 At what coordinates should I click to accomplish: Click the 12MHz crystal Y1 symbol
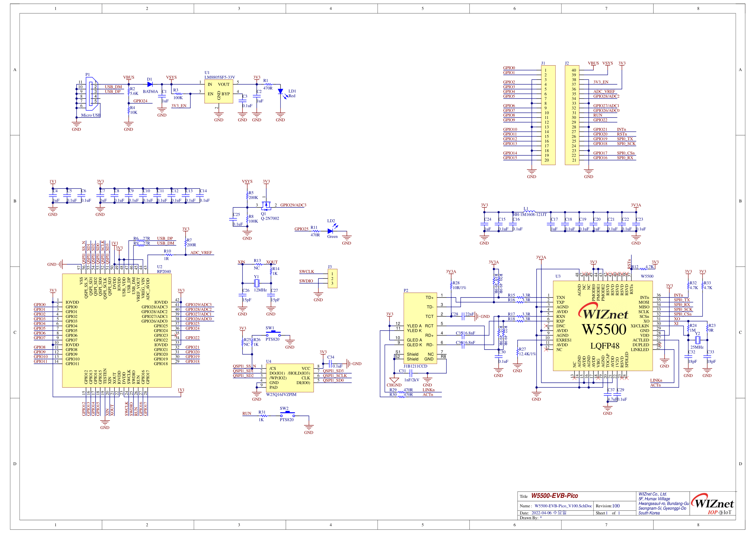257,283
